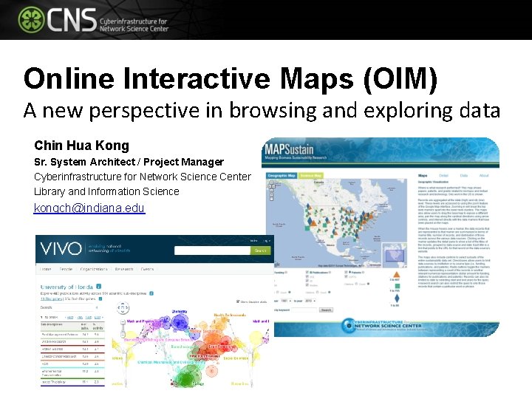Open the Events tab in VIVO

click(147, 269)
